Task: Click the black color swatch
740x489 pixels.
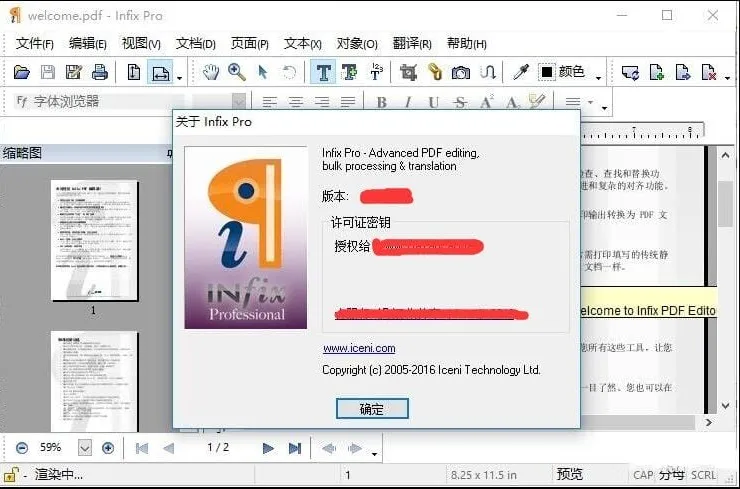Action: tap(547, 72)
